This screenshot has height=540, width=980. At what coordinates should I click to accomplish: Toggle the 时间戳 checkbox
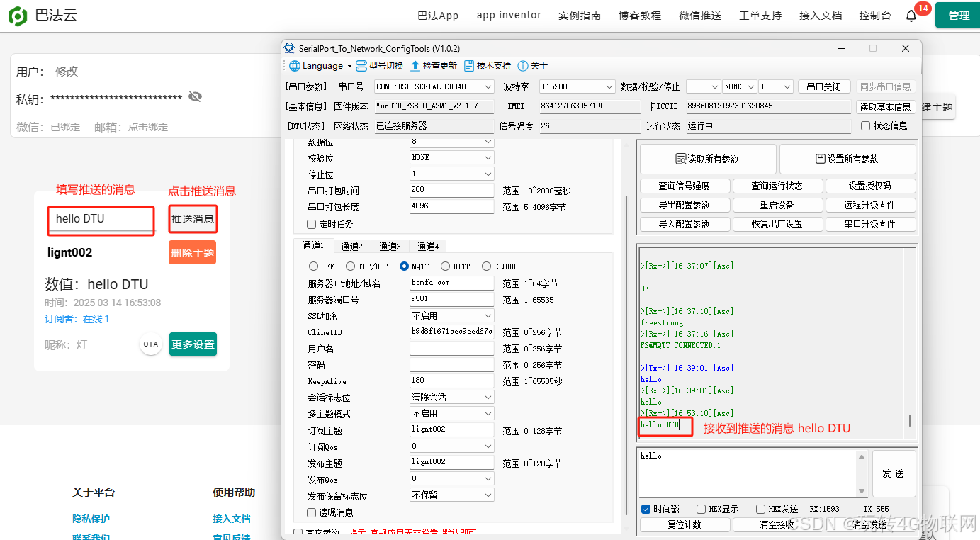(x=646, y=509)
